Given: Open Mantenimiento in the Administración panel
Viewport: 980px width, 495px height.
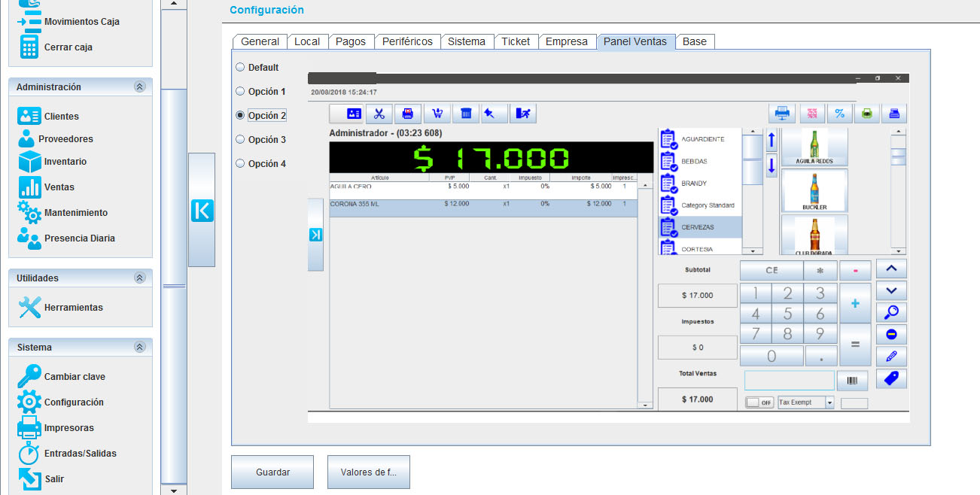Looking at the screenshot, I should [x=29, y=213].
